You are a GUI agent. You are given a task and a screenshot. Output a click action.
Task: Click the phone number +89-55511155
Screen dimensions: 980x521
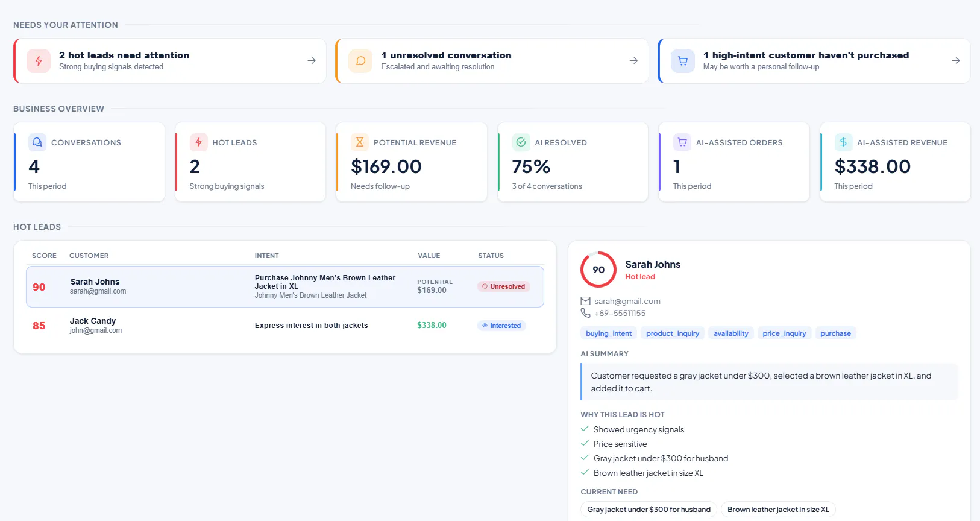[x=620, y=313]
